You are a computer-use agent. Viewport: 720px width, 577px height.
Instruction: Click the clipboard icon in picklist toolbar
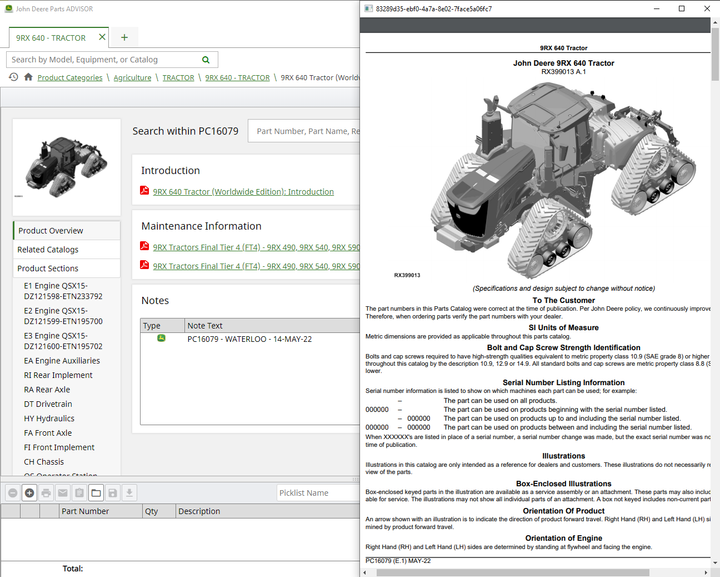(79, 493)
